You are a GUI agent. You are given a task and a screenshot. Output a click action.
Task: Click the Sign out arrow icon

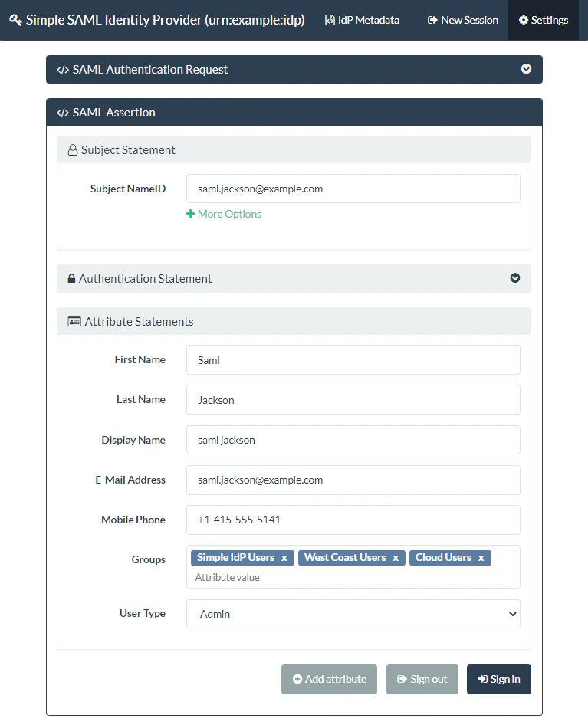402,679
